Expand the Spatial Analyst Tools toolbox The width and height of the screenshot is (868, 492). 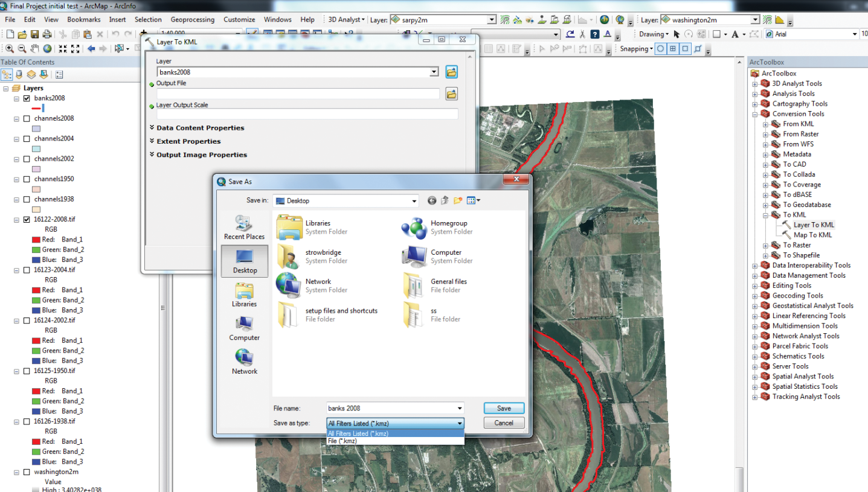click(x=754, y=377)
